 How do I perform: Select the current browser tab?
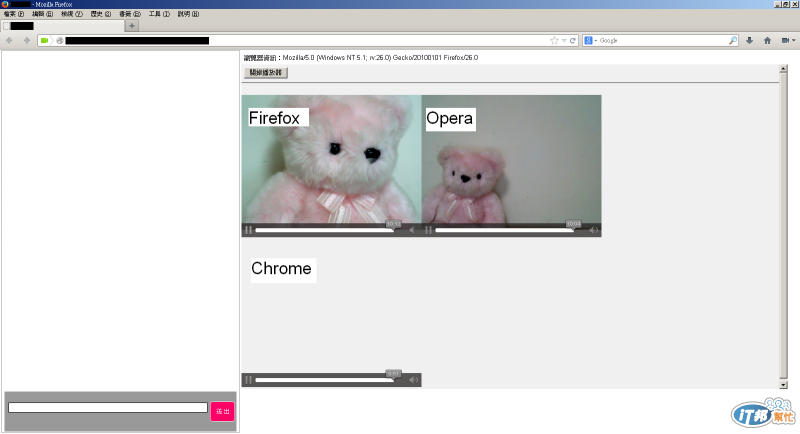(62, 25)
